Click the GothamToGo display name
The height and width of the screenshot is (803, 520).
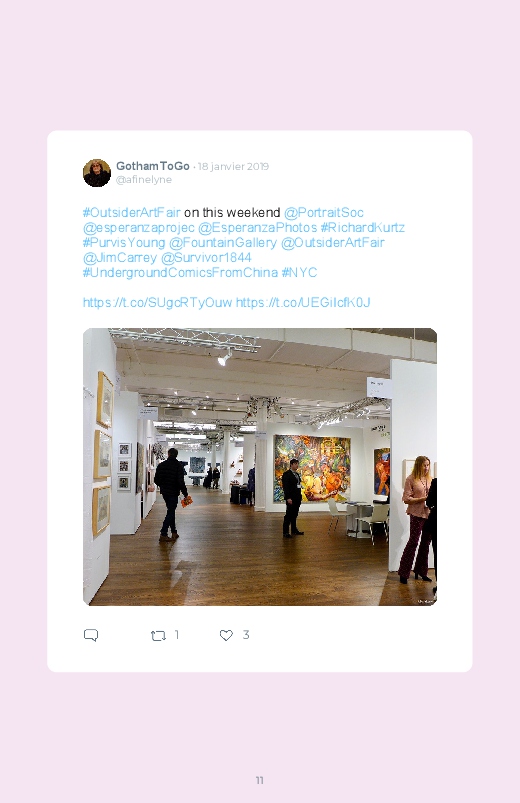click(153, 166)
